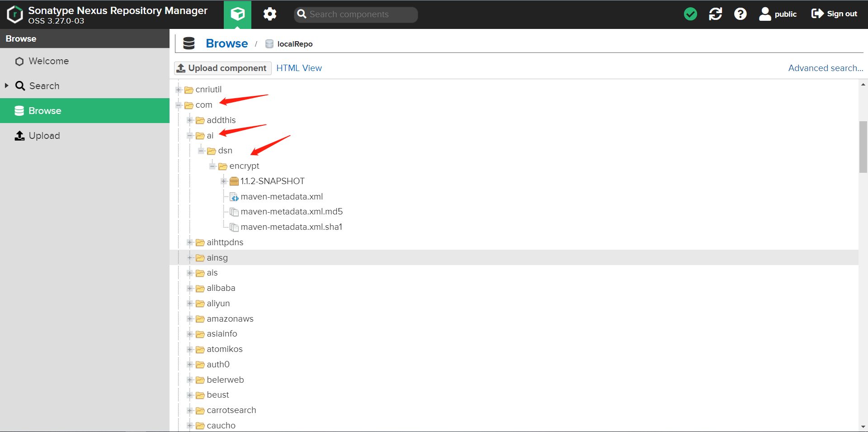Image resolution: width=868 pixels, height=432 pixels.
Task: Collapse the dsn folder node
Action: pos(201,151)
